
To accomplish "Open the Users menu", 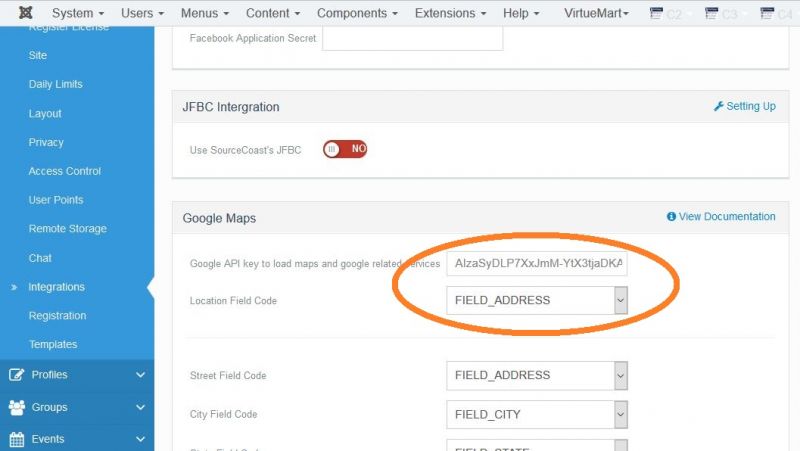I will (x=142, y=13).
